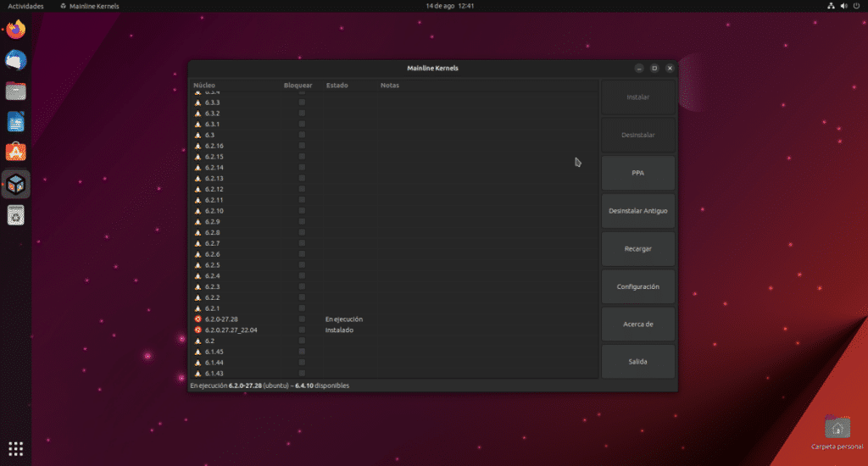Click status bar text '6.4.10 disponibles'
Screen dimensions: 868x466
(x=322, y=386)
